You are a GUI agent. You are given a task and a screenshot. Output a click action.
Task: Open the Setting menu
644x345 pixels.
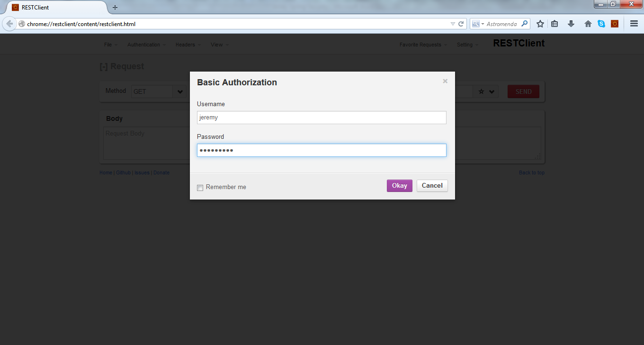467,45
